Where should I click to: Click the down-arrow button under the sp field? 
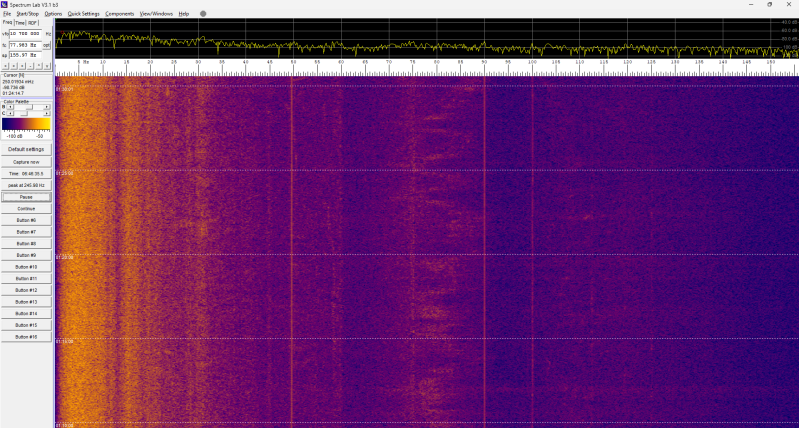[47, 66]
